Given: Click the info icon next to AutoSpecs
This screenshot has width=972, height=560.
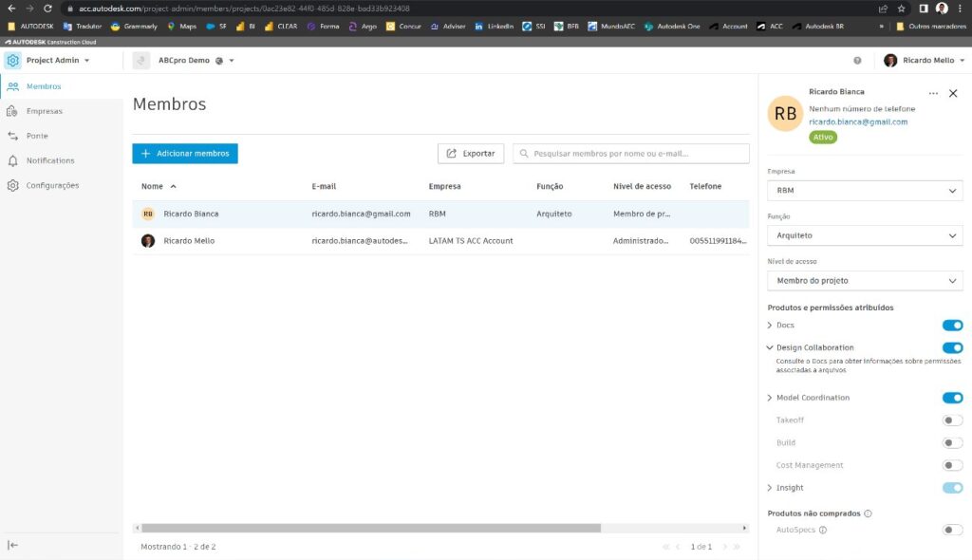Looking at the screenshot, I should click(x=823, y=530).
